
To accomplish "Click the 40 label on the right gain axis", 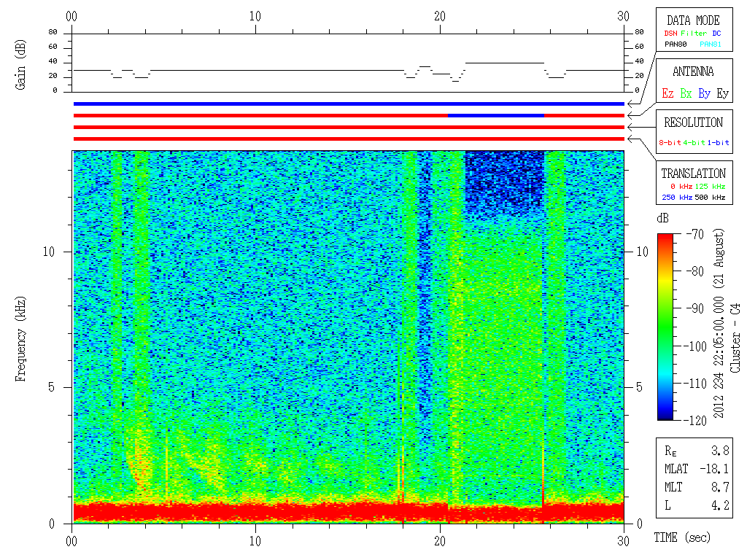I will 639,61.
